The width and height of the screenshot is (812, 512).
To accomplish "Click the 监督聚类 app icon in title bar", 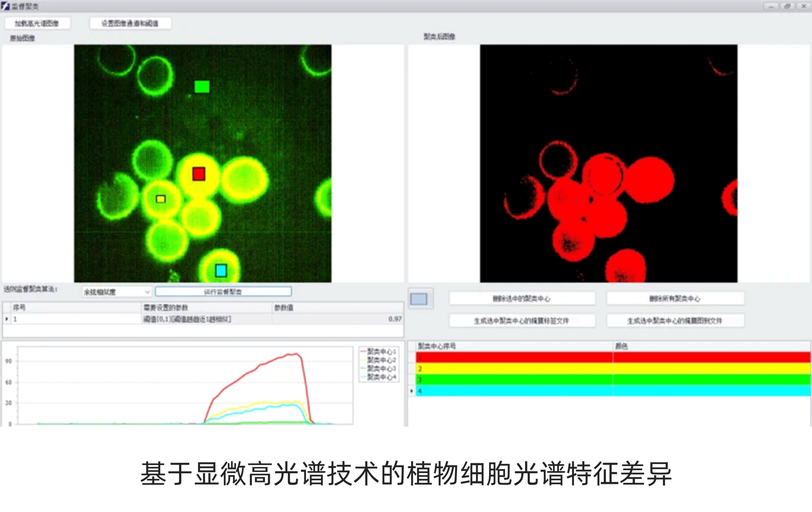I will pos(5,6).
